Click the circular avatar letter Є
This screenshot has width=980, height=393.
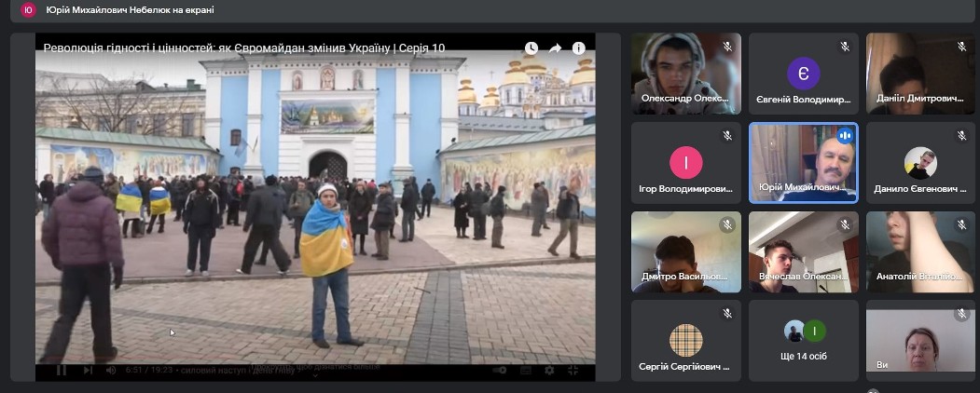[x=804, y=74]
